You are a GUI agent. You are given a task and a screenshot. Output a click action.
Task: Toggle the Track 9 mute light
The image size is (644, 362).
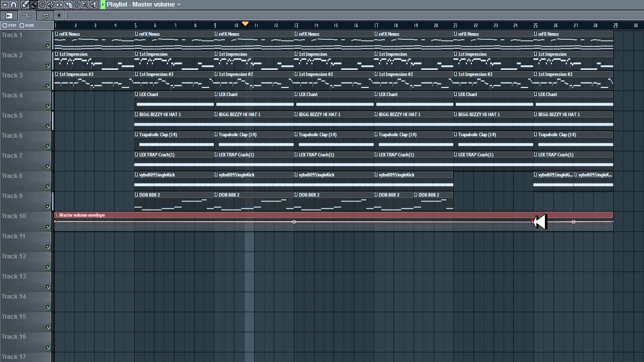coord(48,207)
